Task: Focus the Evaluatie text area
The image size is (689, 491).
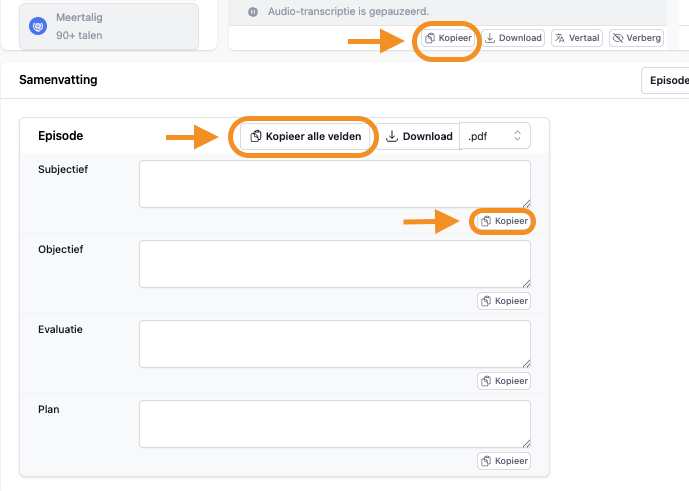Action: [334, 344]
